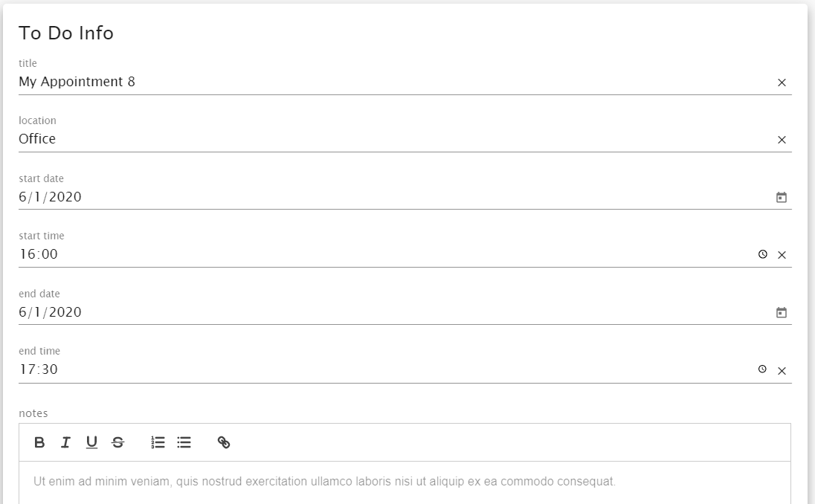
Task: Insert a hyperlink with link icon
Action: coord(224,442)
